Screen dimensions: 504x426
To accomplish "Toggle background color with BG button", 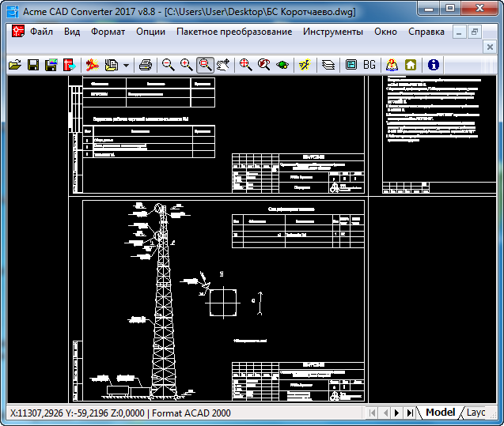I will click(369, 65).
